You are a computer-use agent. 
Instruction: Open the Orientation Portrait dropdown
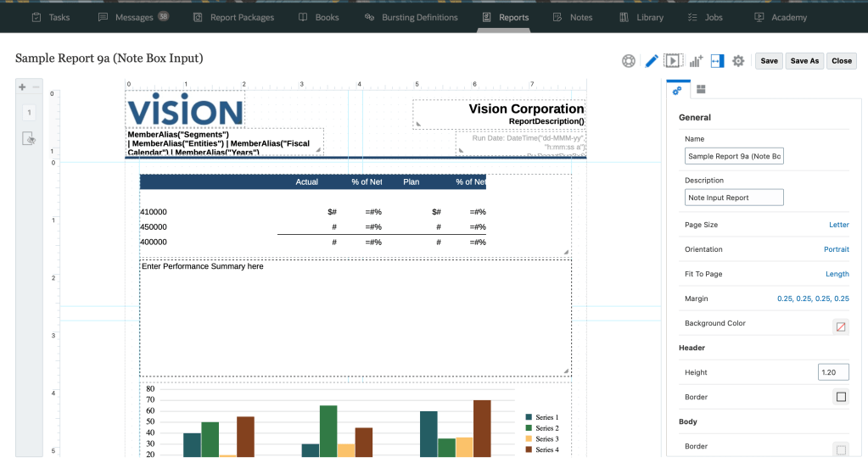836,249
